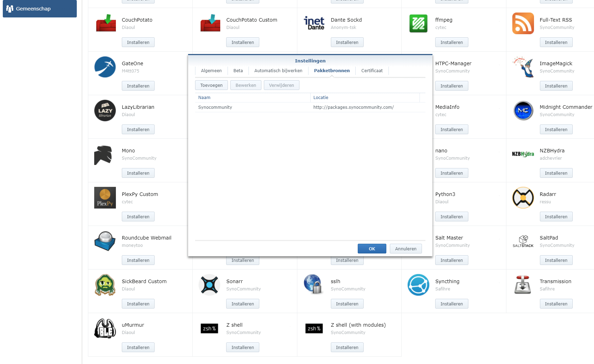594x364 pixels.
Task: Select the Pakketbronnen tab
Action: tap(332, 71)
